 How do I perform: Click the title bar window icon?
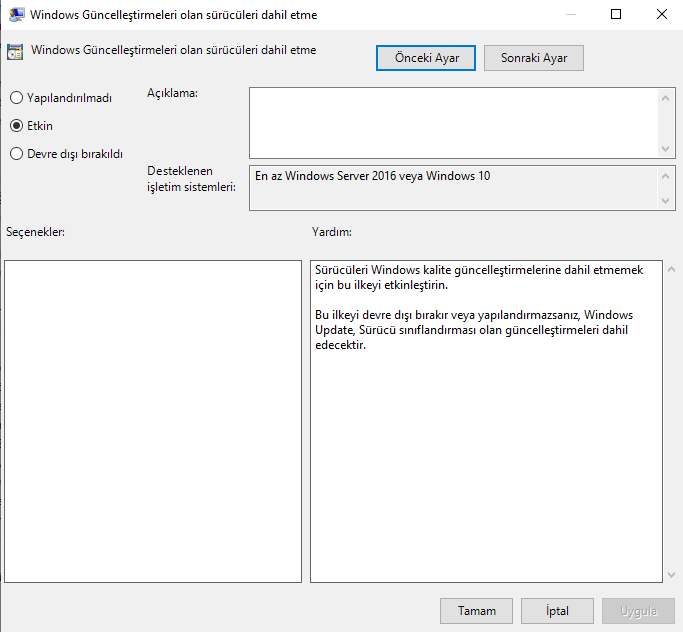pyautogui.click(x=17, y=14)
